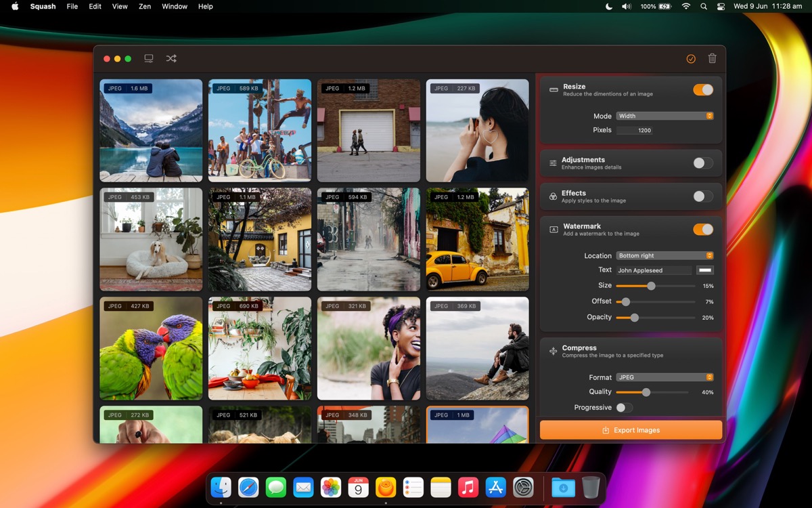This screenshot has height=508, width=812.
Task: Select the yellow car thumbnail
Action: coord(477,239)
